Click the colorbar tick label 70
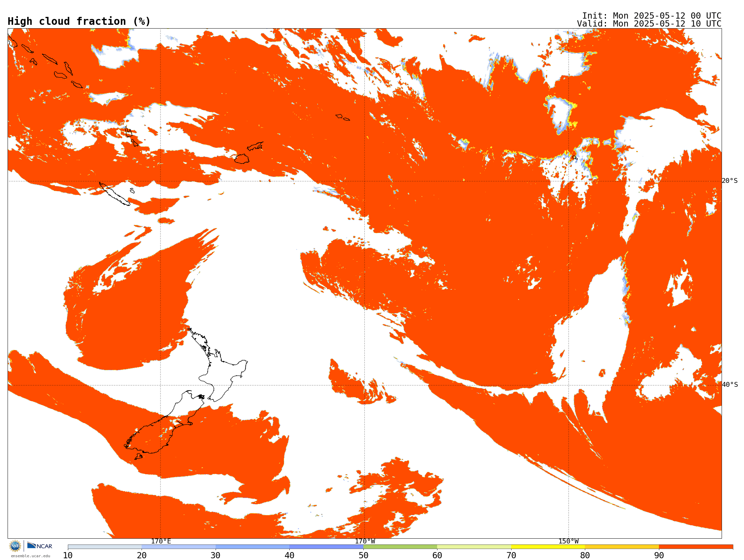744x560 pixels. tap(511, 556)
